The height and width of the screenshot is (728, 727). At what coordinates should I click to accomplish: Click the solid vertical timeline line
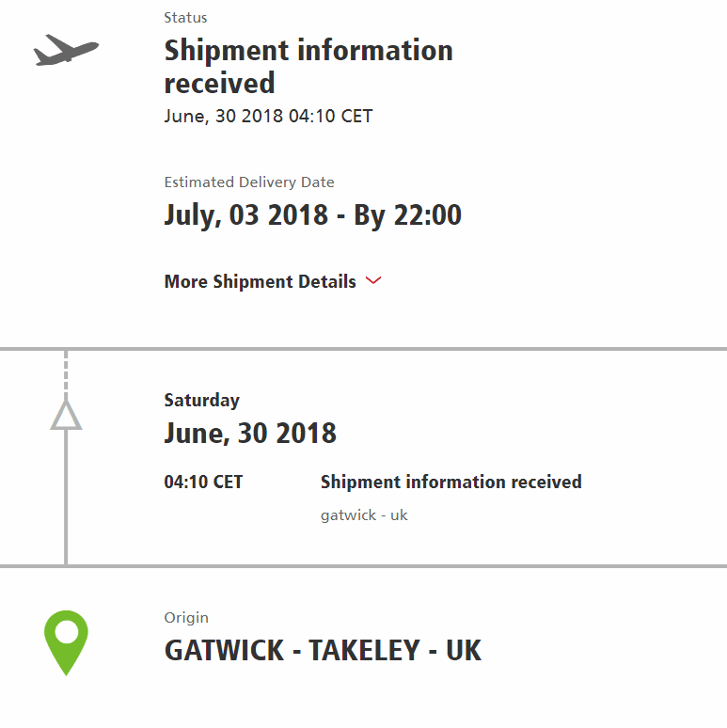tap(66, 497)
